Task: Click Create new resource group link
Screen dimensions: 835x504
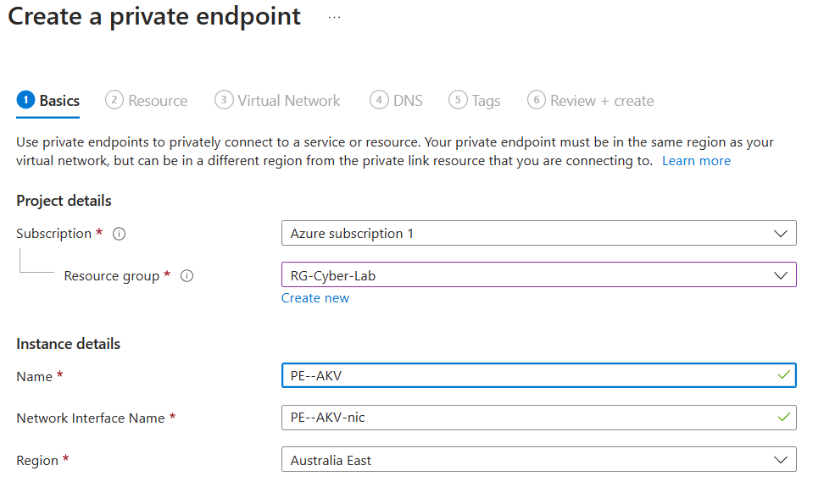Action: click(315, 298)
